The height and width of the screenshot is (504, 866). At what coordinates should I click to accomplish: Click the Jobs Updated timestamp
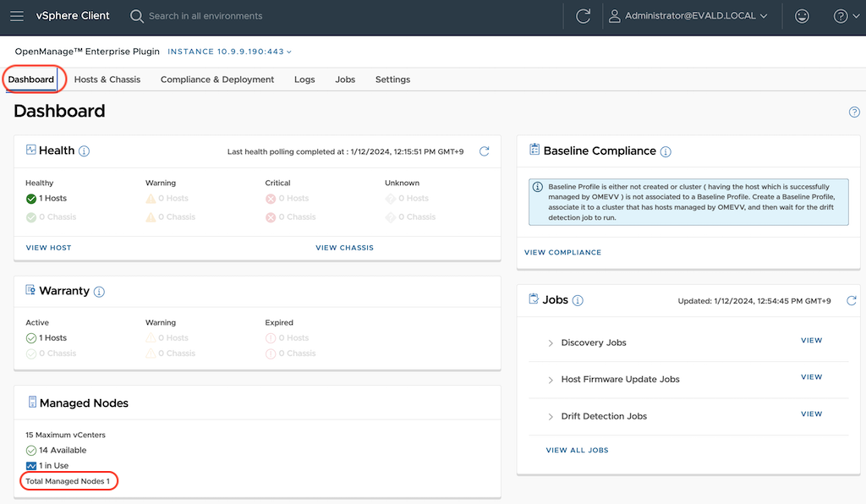[754, 301]
